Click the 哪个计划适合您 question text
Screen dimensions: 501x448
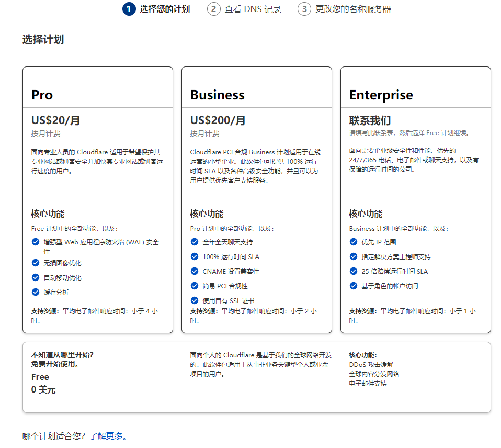[54, 436]
